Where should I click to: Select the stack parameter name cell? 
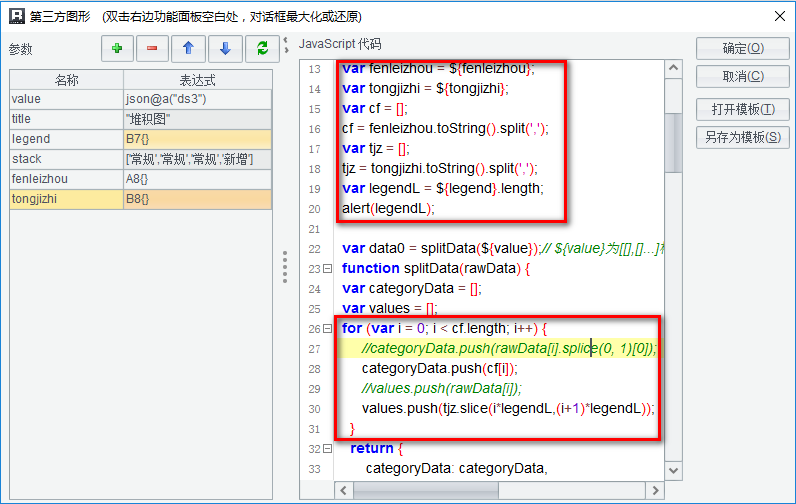point(67,159)
